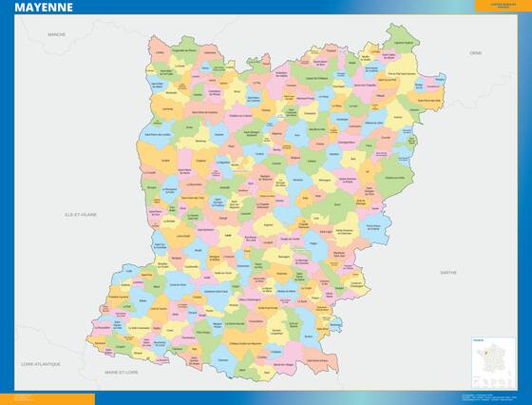Click the Montenay commune label
532x405 pixels.
(x=200, y=141)
